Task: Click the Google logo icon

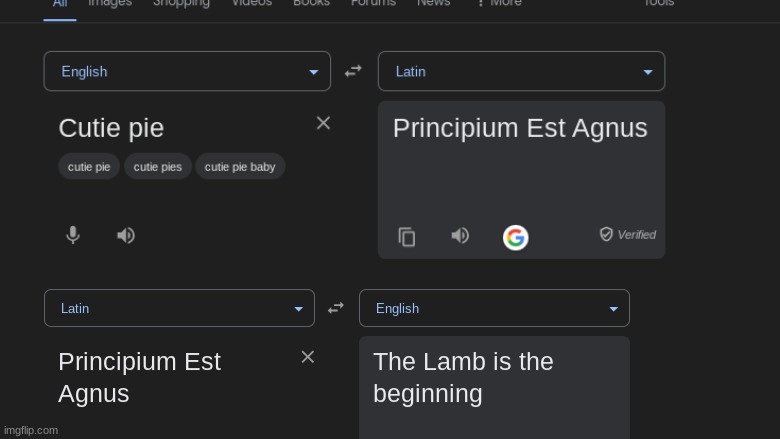Action: (x=515, y=237)
